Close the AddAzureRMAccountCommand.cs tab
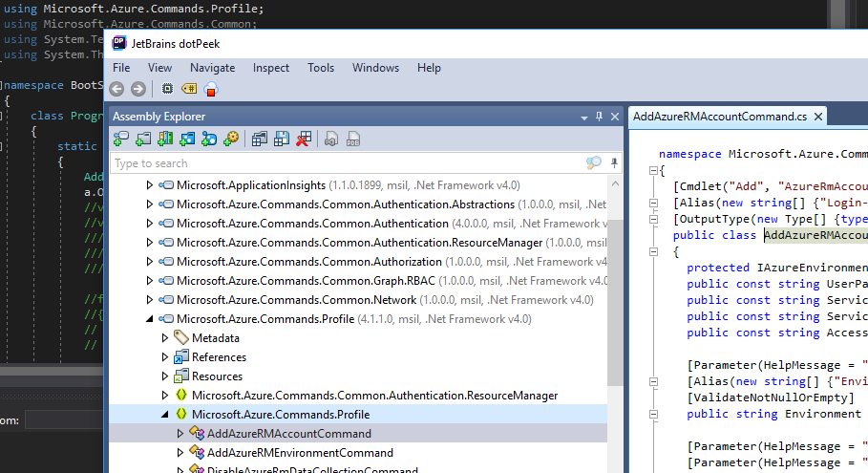Image resolution: width=868 pixels, height=473 pixels. coord(818,117)
